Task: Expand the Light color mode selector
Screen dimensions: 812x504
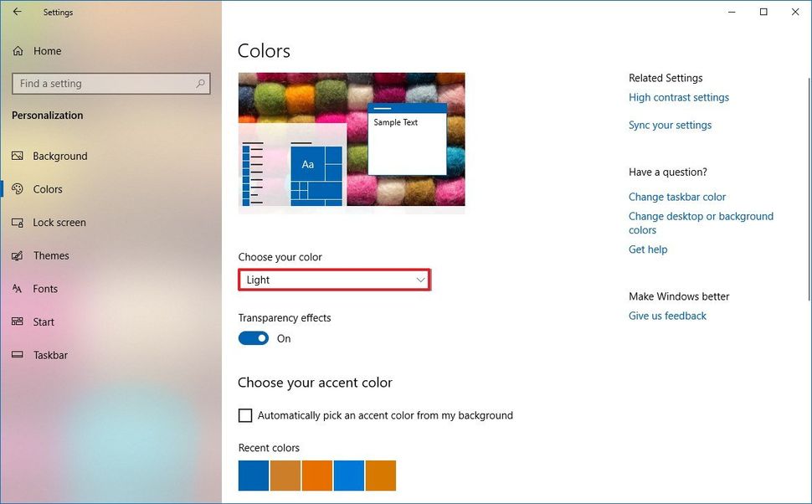Action: pyautogui.click(x=333, y=280)
